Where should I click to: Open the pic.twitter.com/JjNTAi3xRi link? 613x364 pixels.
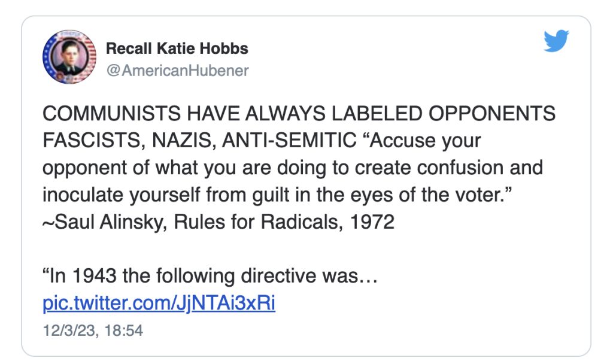[159, 302]
